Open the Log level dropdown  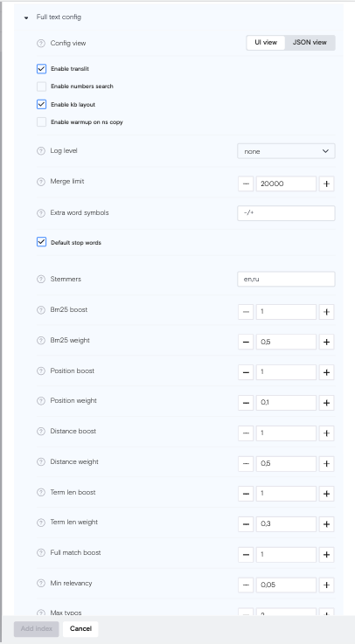pos(286,151)
